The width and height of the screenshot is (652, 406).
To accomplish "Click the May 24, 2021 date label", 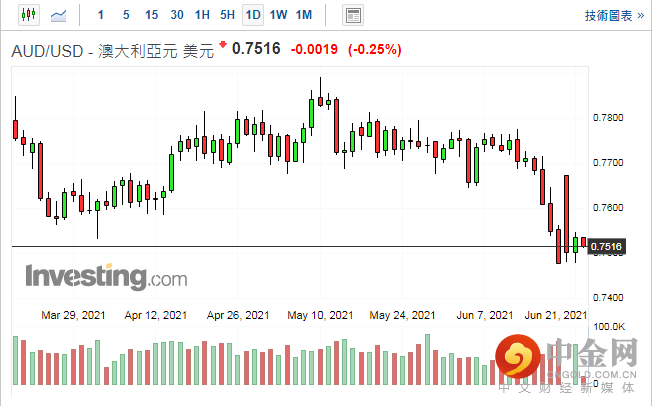I will coord(402,315).
